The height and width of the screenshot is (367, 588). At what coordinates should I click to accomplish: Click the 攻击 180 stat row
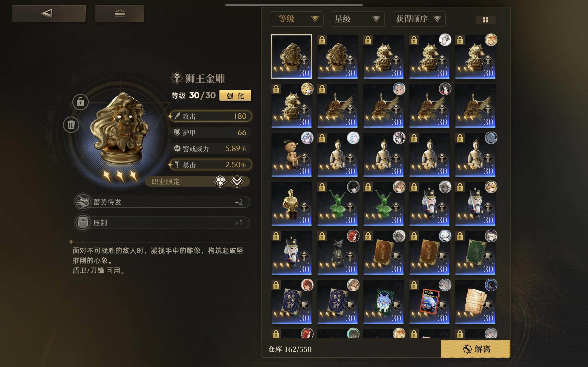[211, 116]
